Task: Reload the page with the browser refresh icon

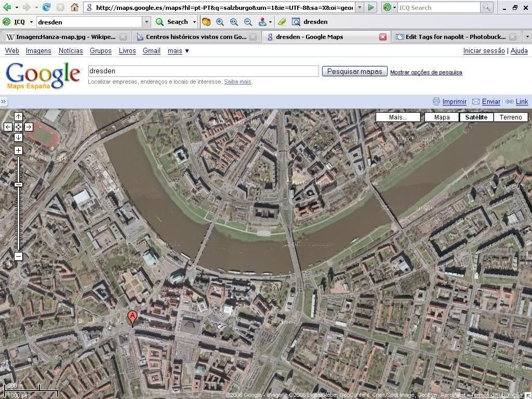Action: click(x=46, y=7)
